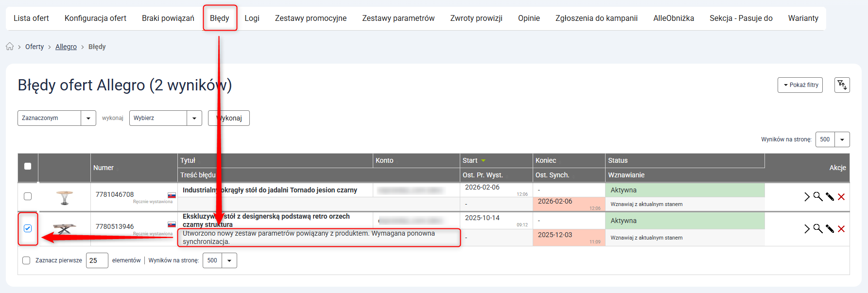This screenshot has width=868, height=293.
Task: Follow the 'Allegro' breadcrumb link
Action: (x=66, y=47)
